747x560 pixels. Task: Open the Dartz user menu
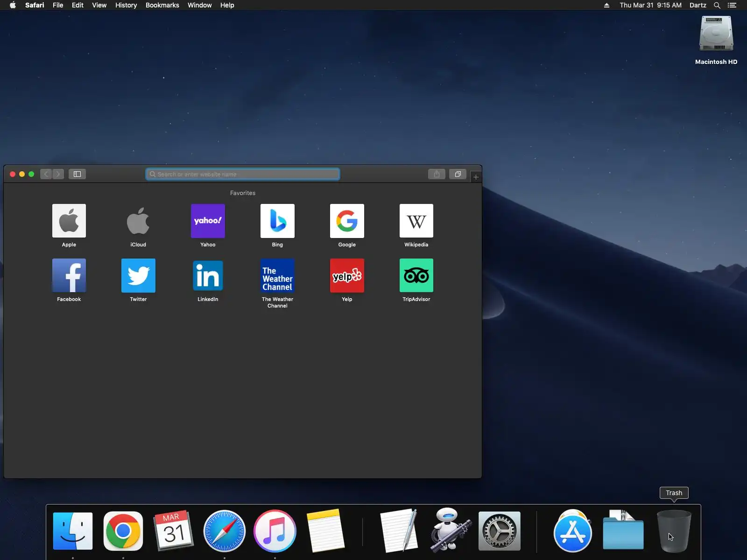coord(698,5)
